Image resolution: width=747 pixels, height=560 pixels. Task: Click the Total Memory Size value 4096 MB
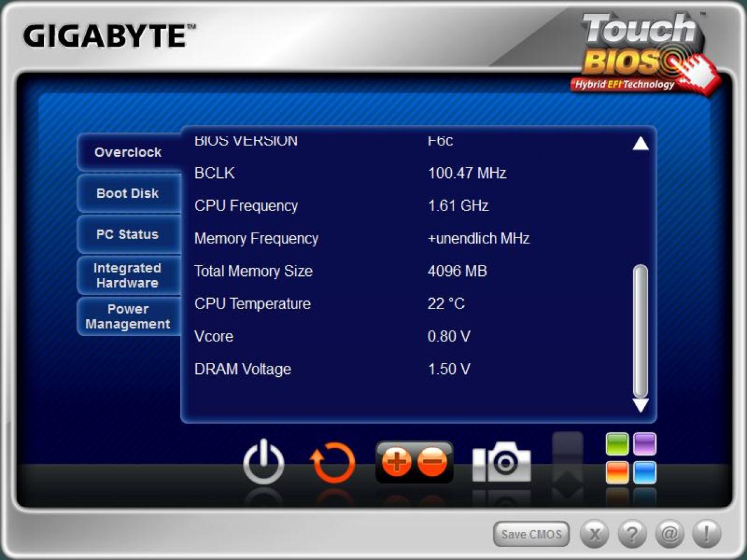click(x=457, y=271)
